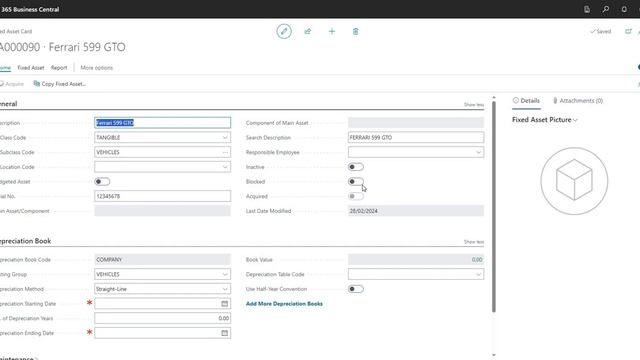The width and height of the screenshot is (640, 360).
Task: Open the Depreciation Table Code dropdown
Action: pos(478,274)
